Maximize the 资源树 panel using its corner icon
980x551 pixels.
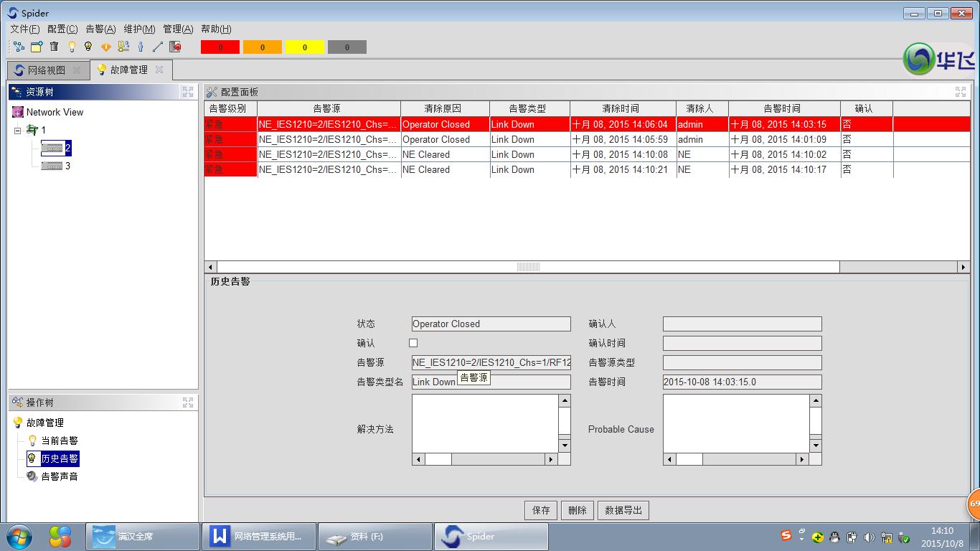(x=188, y=92)
